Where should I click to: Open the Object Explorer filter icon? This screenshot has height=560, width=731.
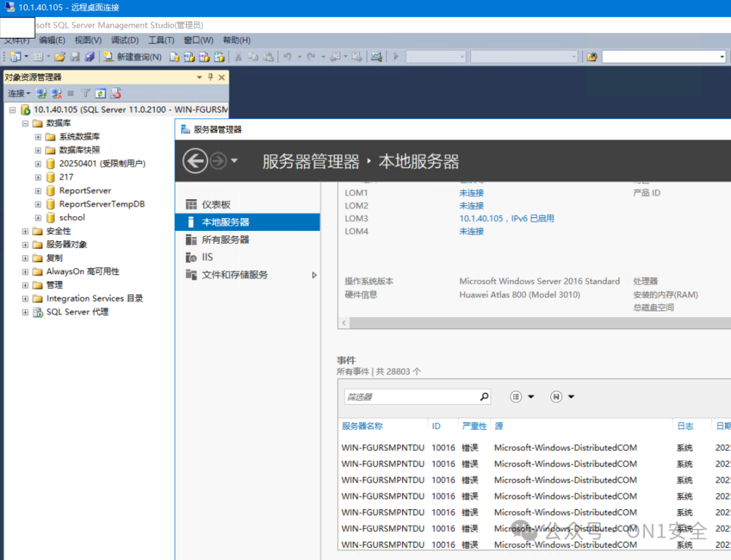(87, 93)
